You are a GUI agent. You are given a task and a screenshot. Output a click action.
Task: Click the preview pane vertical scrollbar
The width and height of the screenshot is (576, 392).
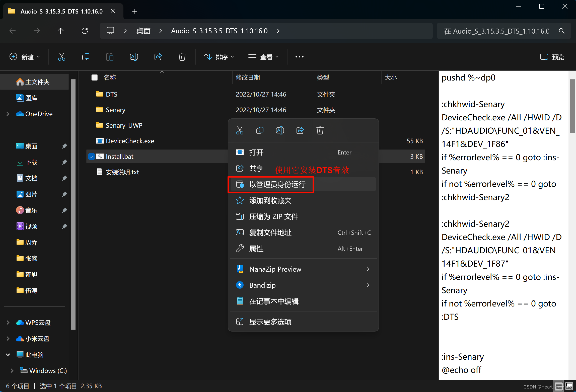(x=572, y=106)
